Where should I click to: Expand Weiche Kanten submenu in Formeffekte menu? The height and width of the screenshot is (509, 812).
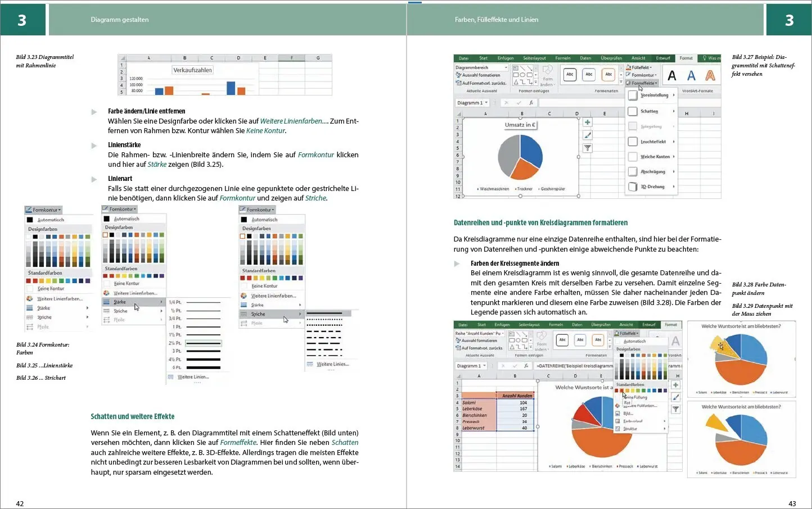pyautogui.click(x=651, y=157)
